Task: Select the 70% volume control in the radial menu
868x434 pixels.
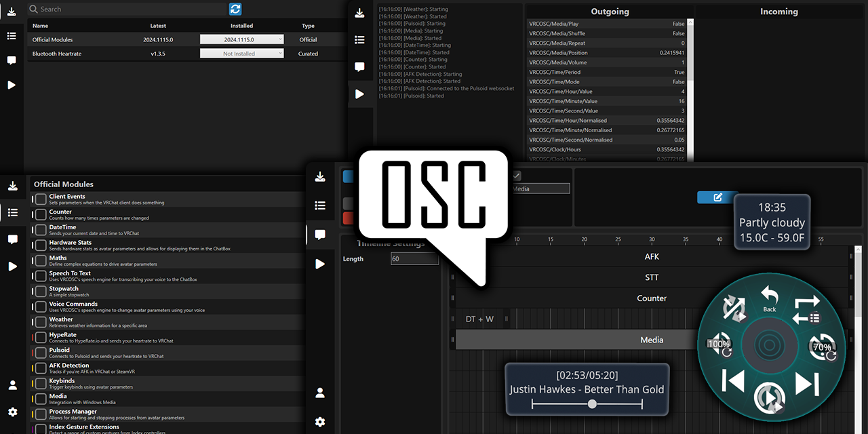Action: tap(823, 347)
